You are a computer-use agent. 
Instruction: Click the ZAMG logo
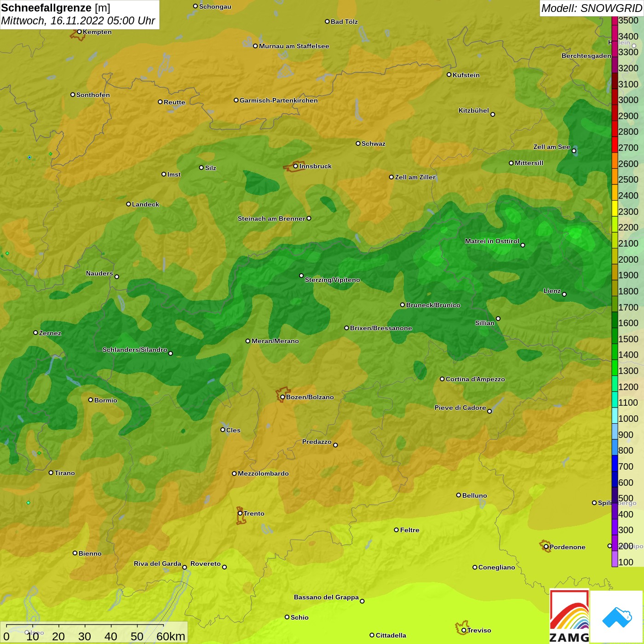click(569, 616)
